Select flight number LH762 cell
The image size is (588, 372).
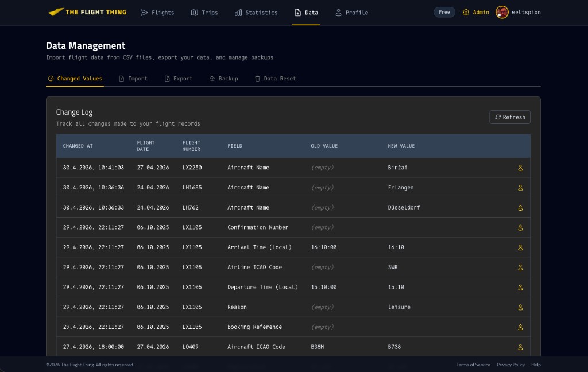tap(190, 207)
